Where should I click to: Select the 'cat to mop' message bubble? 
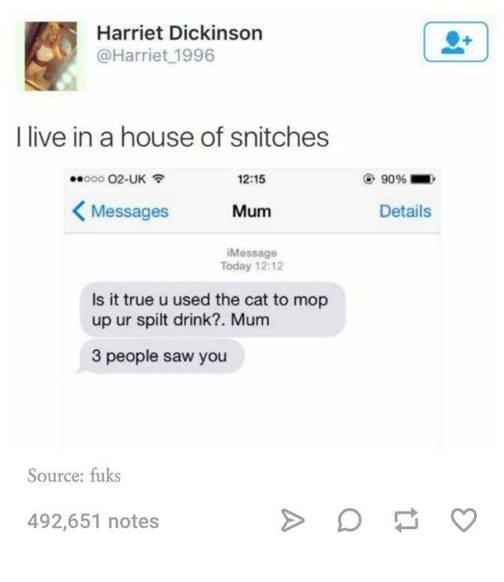213,309
